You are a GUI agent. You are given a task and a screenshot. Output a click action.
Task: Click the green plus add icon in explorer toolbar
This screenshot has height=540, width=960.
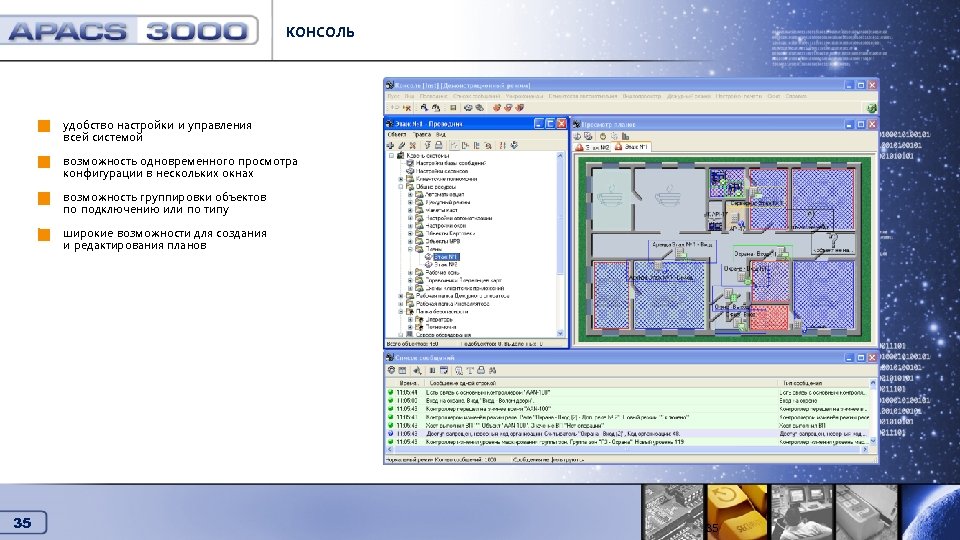pyautogui.click(x=390, y=145)
